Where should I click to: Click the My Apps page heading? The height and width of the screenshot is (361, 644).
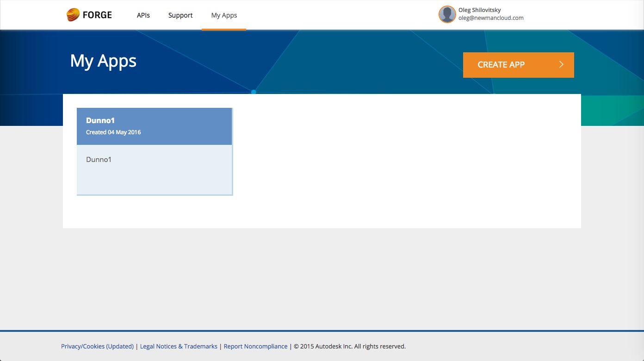point(103,61)
